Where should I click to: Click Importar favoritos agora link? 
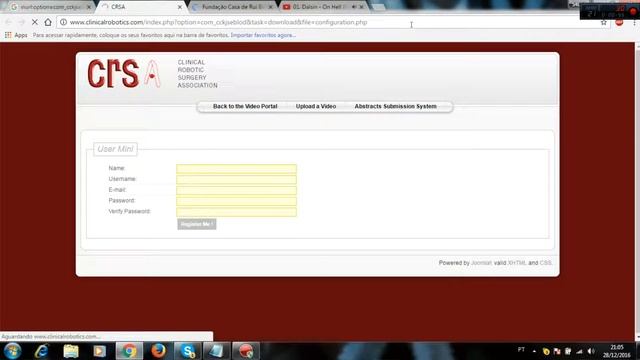pyautogui.click(x=263, y=35)
